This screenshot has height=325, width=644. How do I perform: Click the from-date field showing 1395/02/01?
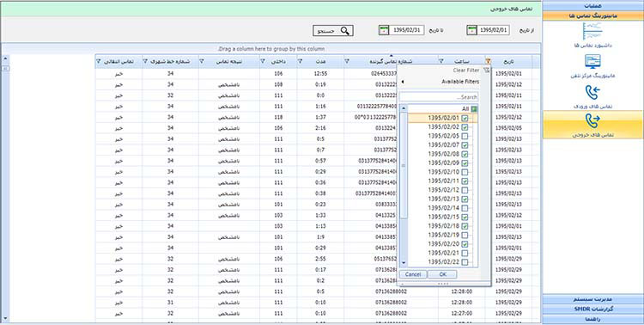tap(494, 30)
